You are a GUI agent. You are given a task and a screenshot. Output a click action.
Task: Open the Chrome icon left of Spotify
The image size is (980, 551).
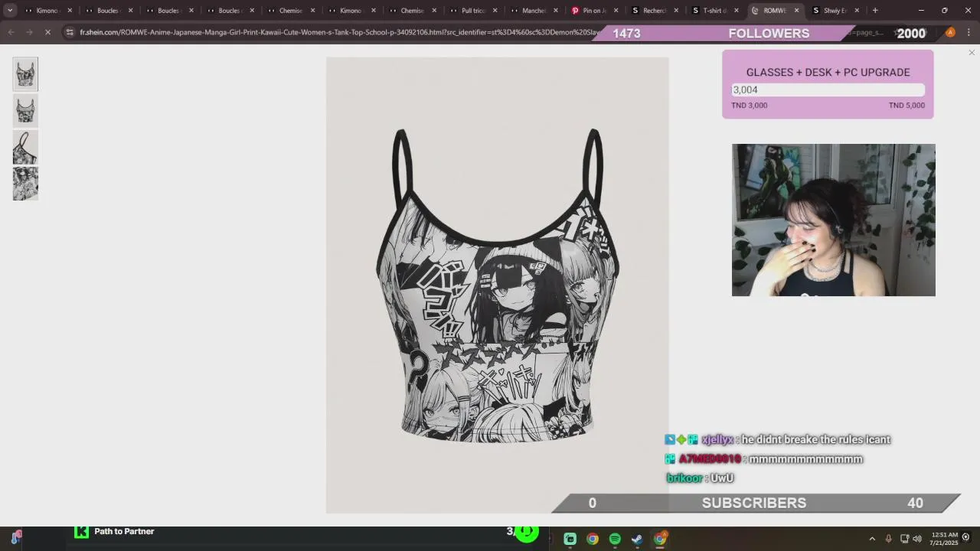point(593,539)
